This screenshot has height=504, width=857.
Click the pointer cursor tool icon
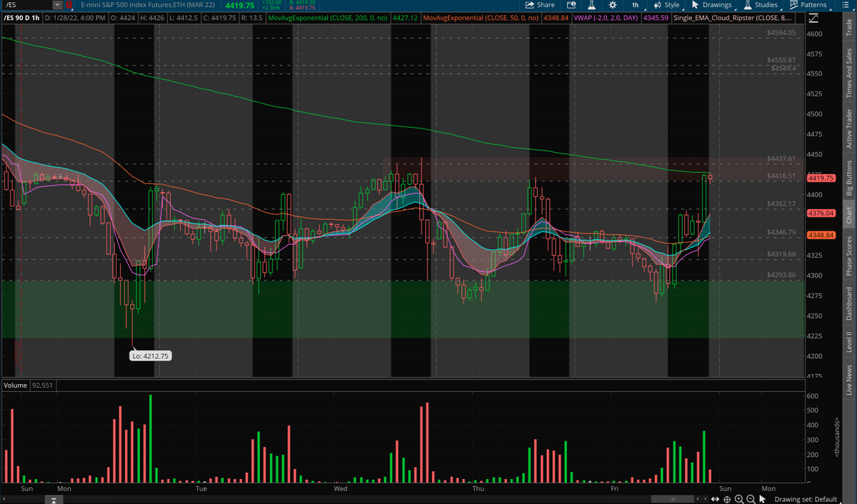click(763, 498)
